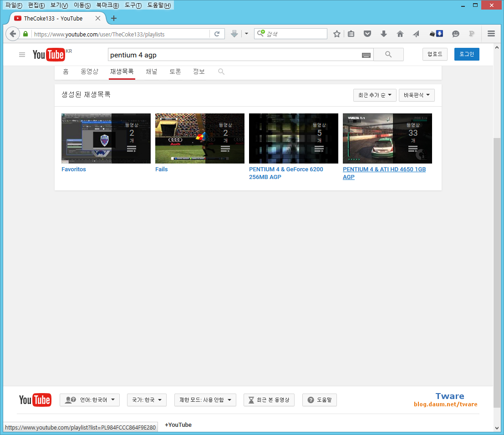Click the 최근 본 동영상 button

pyautogui.click(x=269, y=400)
